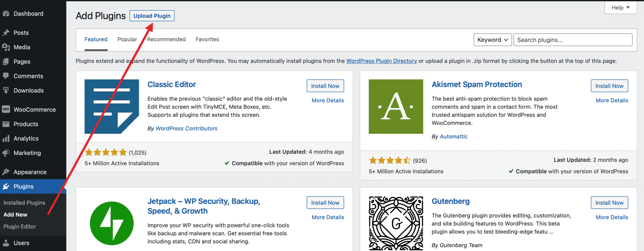Viewport: 644px width, 251px height.
Task: Install the Jetpack plugin now
Action: pos(325,203)
